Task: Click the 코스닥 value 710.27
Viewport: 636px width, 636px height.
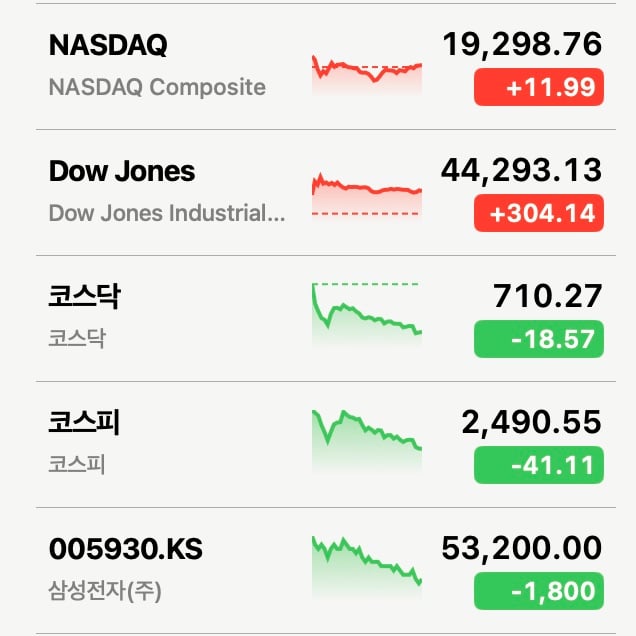Action: coord(547,296)
